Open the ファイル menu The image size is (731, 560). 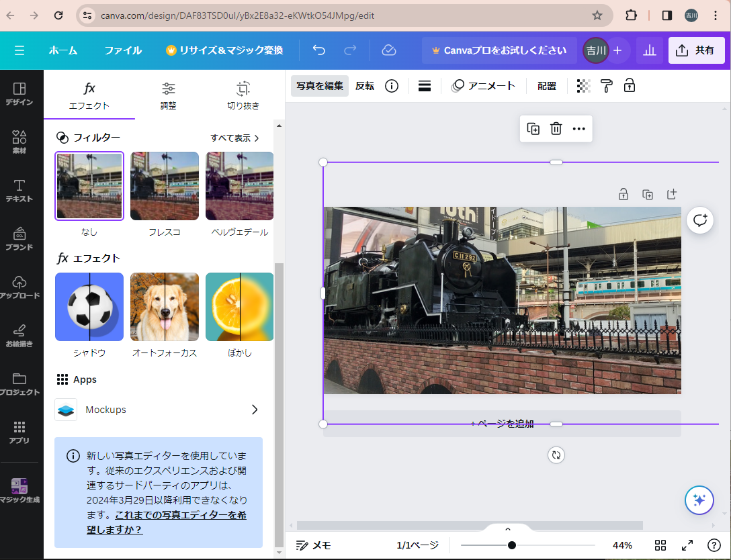[122, 50]
